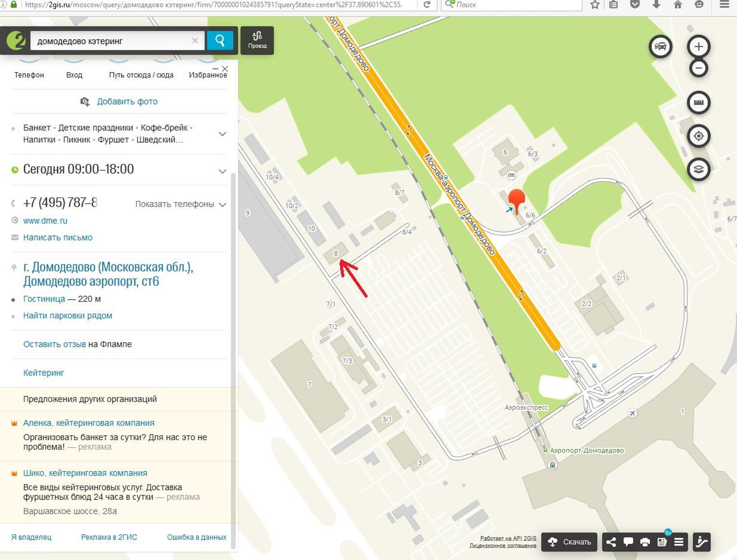Select the Телефон action tab

coord(29,75)
